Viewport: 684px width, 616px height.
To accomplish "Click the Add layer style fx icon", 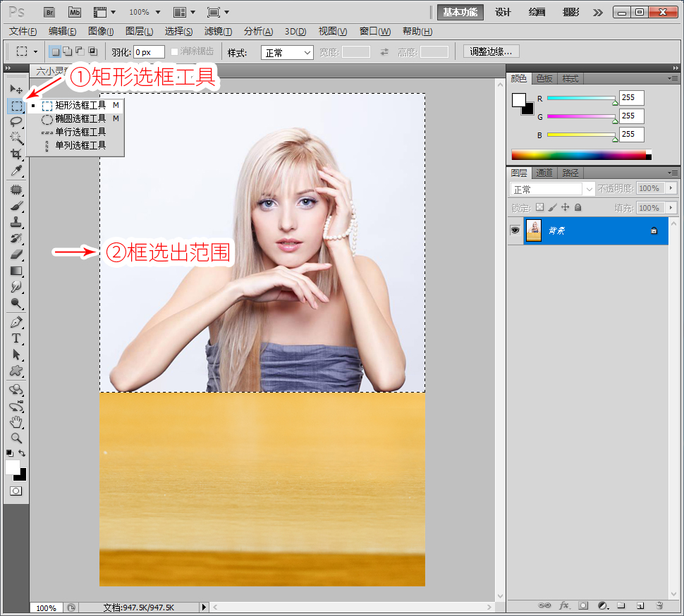I will (x=564, y=605).
